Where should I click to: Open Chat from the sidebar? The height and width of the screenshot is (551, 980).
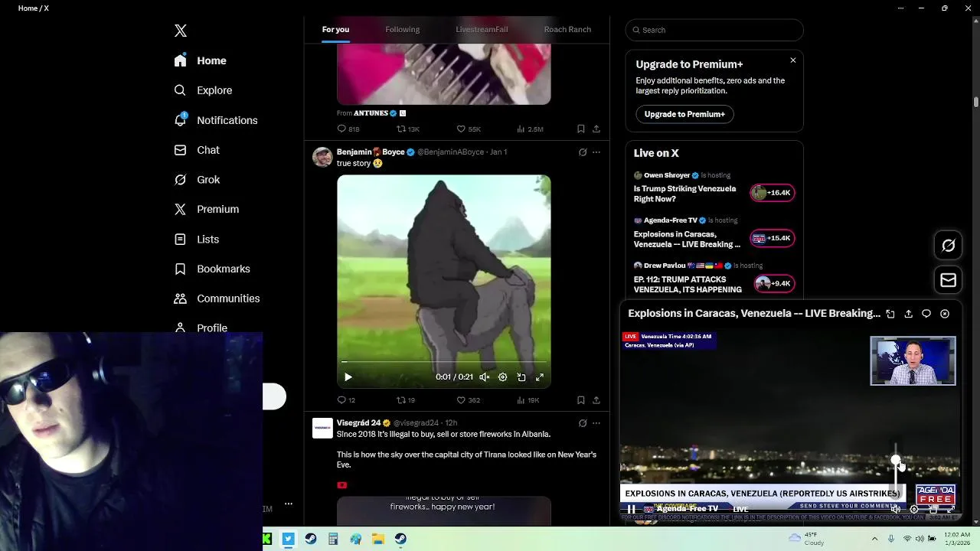pyautogui.click(x=198, y=150)
